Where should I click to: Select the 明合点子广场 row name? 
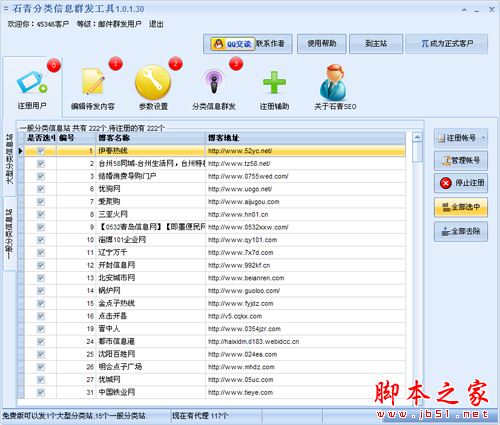pos(120,367)
